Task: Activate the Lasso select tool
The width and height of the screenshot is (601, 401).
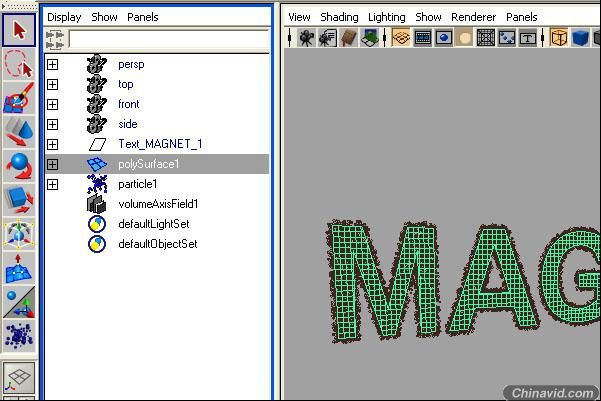Action: click(19, 64)
